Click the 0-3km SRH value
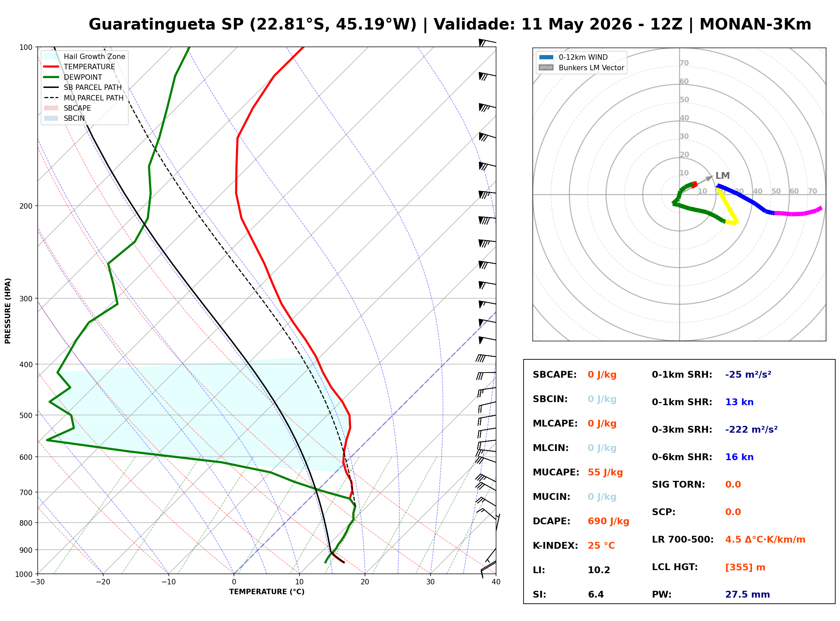 tap(751, 430)
